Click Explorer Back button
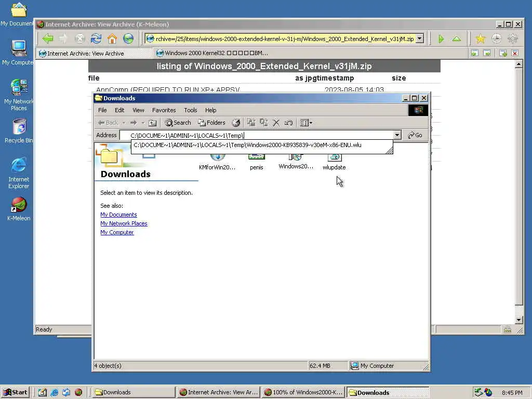 108,123
